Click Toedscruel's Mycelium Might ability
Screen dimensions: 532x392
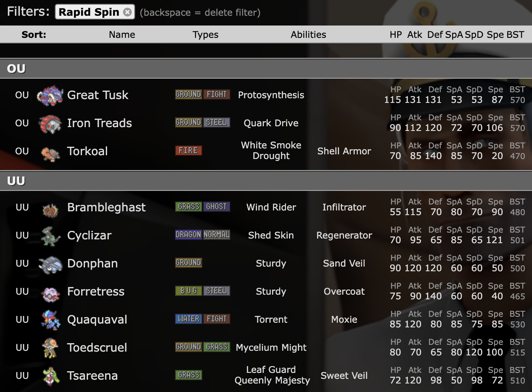271,348
